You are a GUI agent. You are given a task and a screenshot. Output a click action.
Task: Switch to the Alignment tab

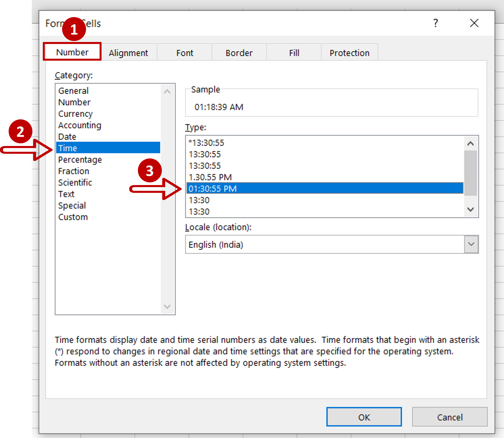(128, 53)
